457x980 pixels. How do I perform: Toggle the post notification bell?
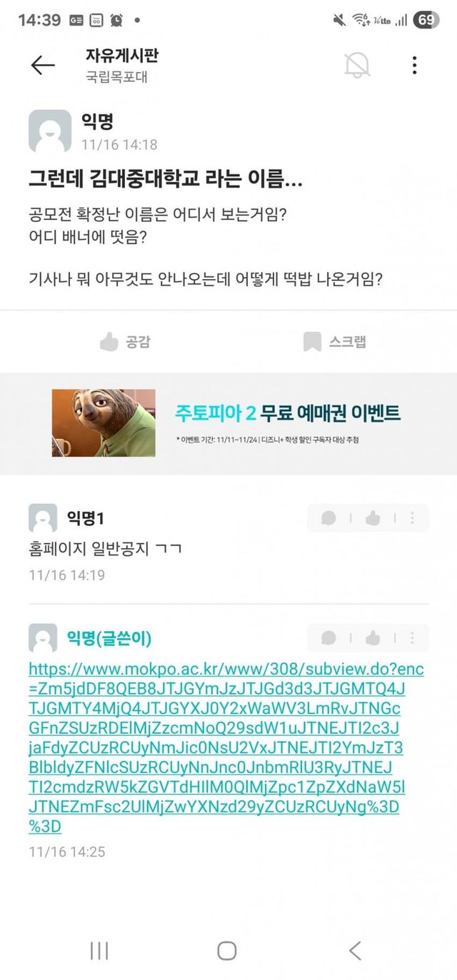(357, 65)
